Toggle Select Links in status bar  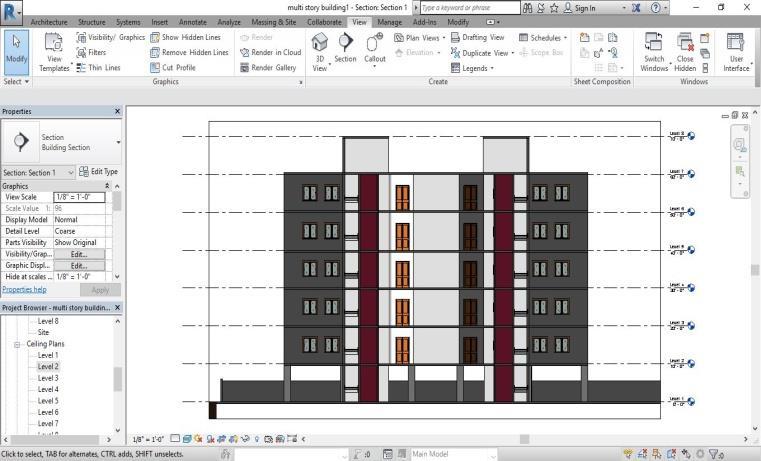(x=628, y=454)
